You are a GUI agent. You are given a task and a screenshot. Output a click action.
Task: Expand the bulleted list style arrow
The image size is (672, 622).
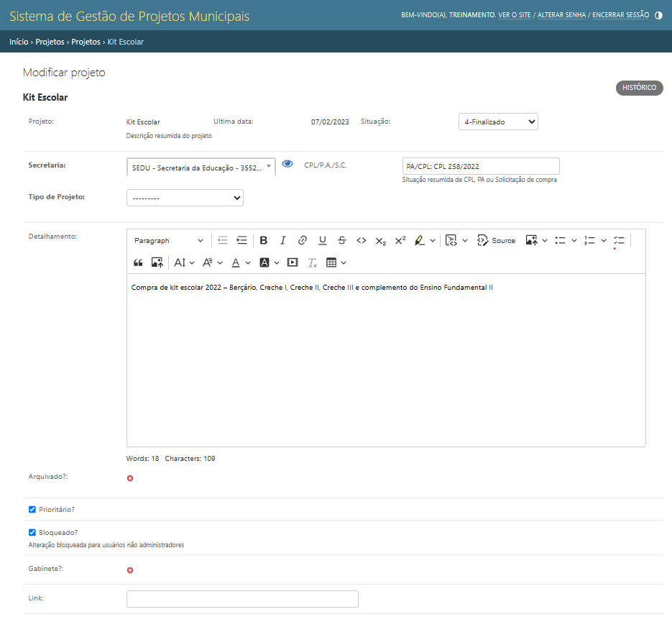574,240
